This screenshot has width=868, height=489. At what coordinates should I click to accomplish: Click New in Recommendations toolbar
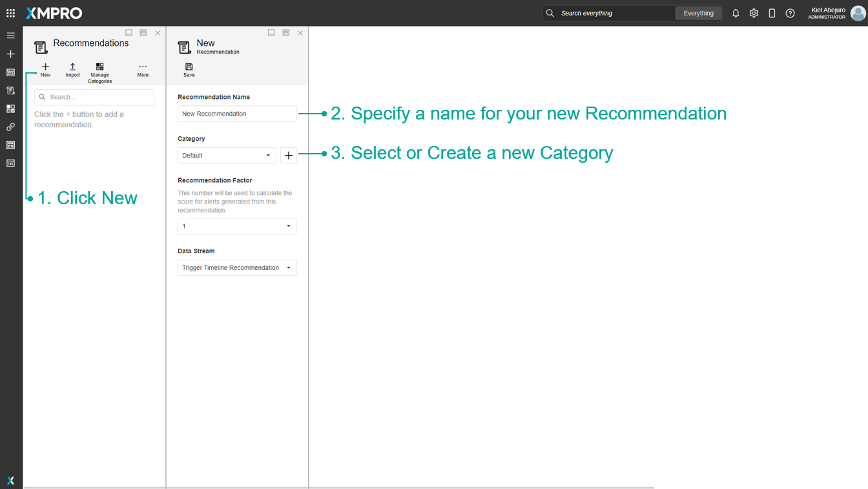45,70
